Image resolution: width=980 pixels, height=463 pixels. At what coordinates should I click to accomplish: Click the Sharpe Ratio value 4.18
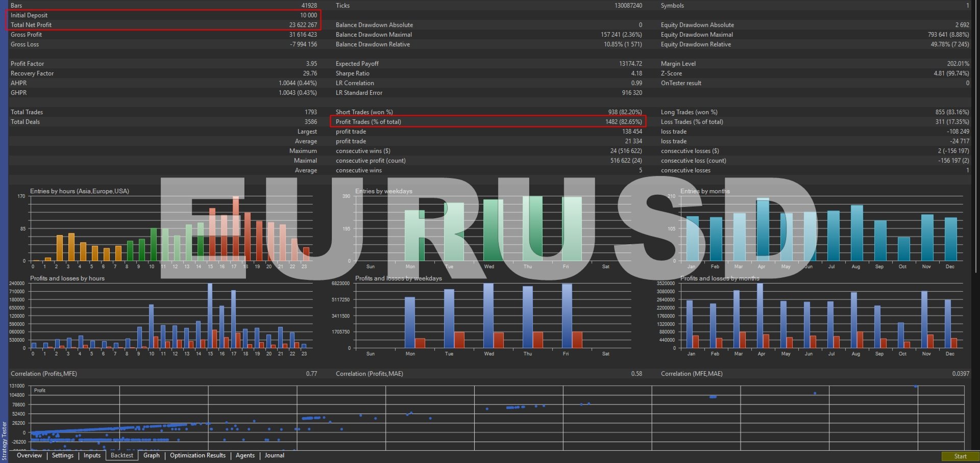coord(636,73)
